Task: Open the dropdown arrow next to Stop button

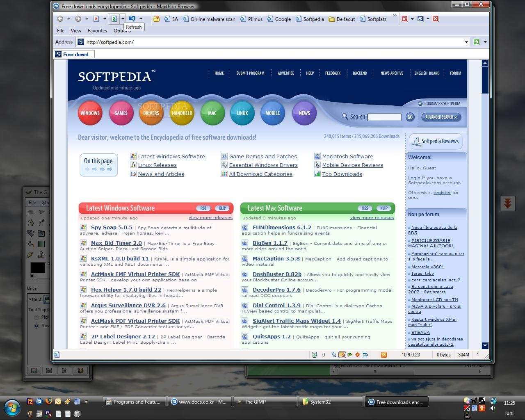Action: pyautogui.click(x=105, y=19)
